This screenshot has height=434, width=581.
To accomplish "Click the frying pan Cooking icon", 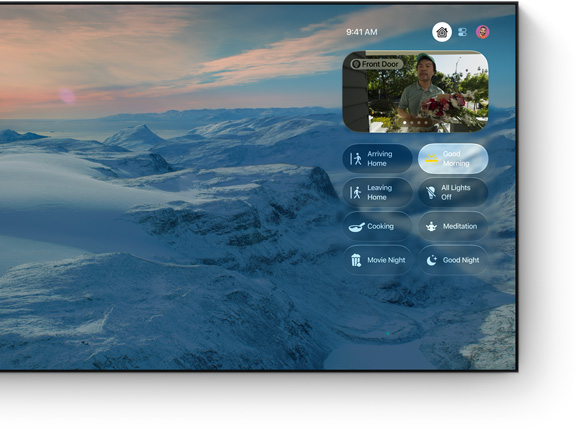I will (x=356, y=226).
